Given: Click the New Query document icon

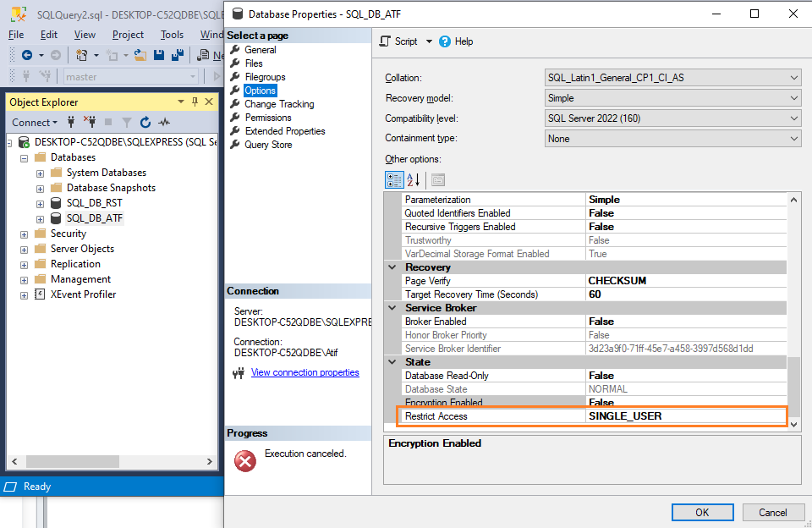Looking at the screenshot, I should 203,55.
